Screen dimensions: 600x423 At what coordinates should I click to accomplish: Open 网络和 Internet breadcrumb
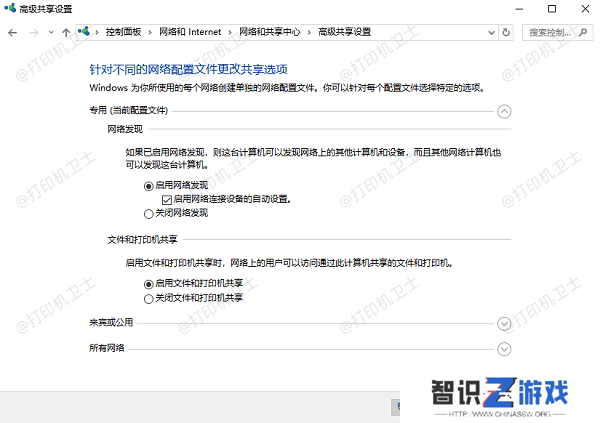(190, 32)
